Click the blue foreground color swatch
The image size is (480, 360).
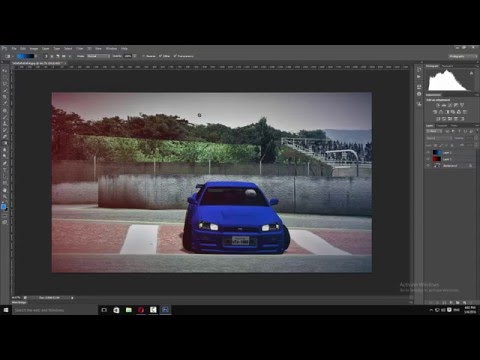pyautogui.click(x=3, y=207)
